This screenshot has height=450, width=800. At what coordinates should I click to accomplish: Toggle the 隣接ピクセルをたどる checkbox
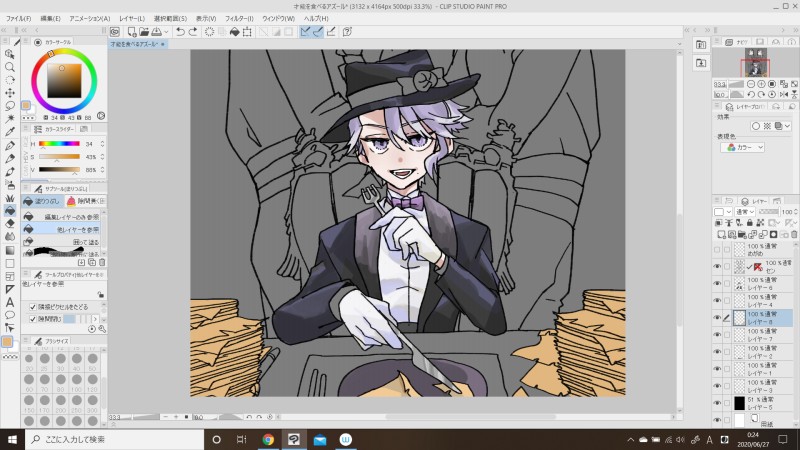coord(33,307)
